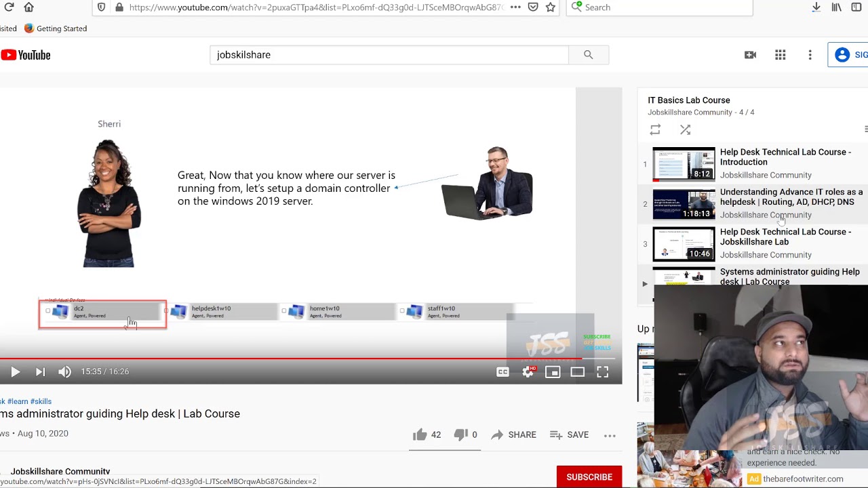Click the red Subscribe button
Viewport: 868px width, 488px height.
coord(589,477)
